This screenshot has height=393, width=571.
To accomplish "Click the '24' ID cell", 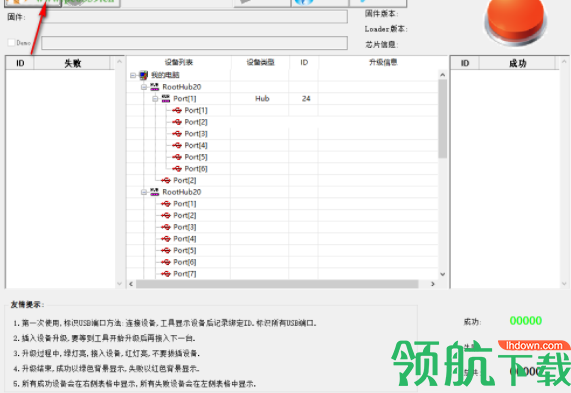I will point(306,98).
